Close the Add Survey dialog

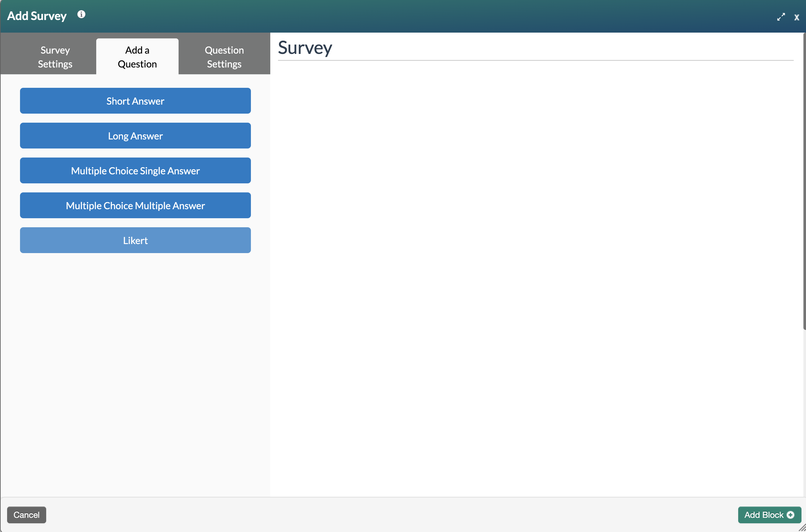coord(797,17)
